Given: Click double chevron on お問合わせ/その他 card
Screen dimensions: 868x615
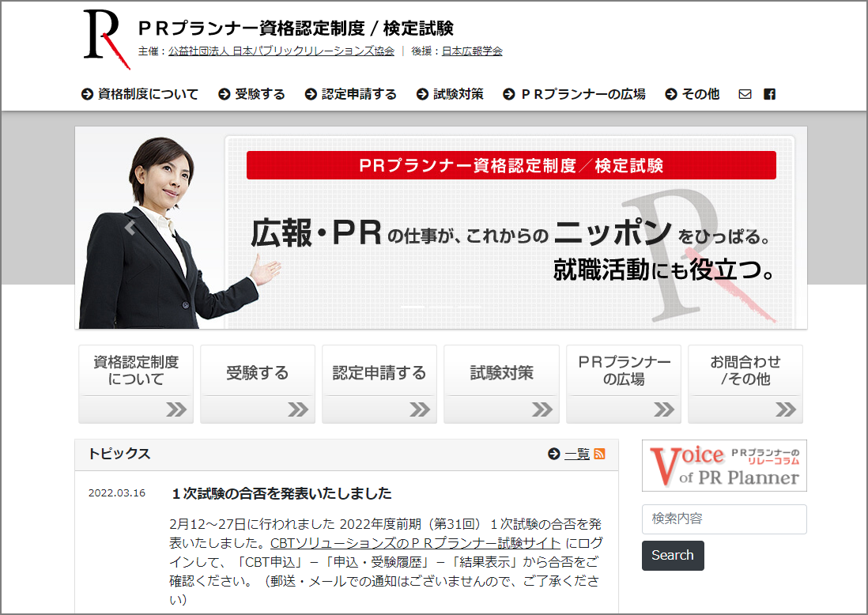Looking at the screenshot, I should pos(786,409).
